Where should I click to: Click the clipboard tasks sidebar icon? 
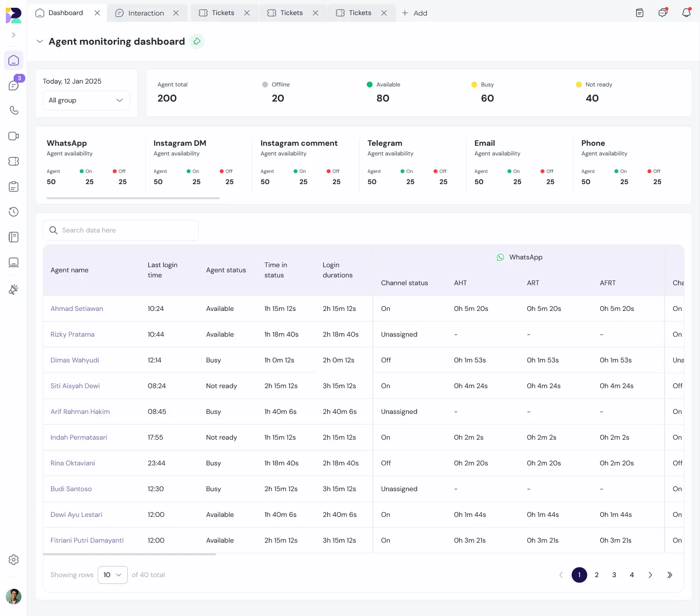pyautogui.click(x=14, y=187)
